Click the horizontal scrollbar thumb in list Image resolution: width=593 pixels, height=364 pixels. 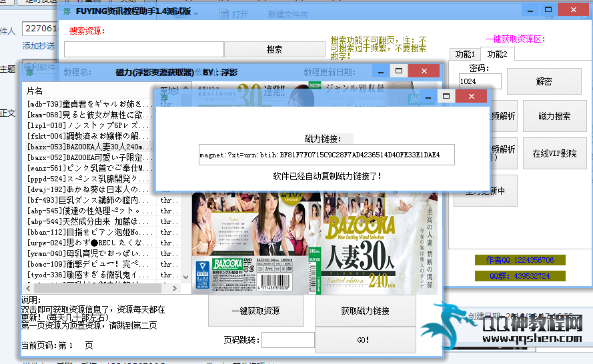[97, 288]
